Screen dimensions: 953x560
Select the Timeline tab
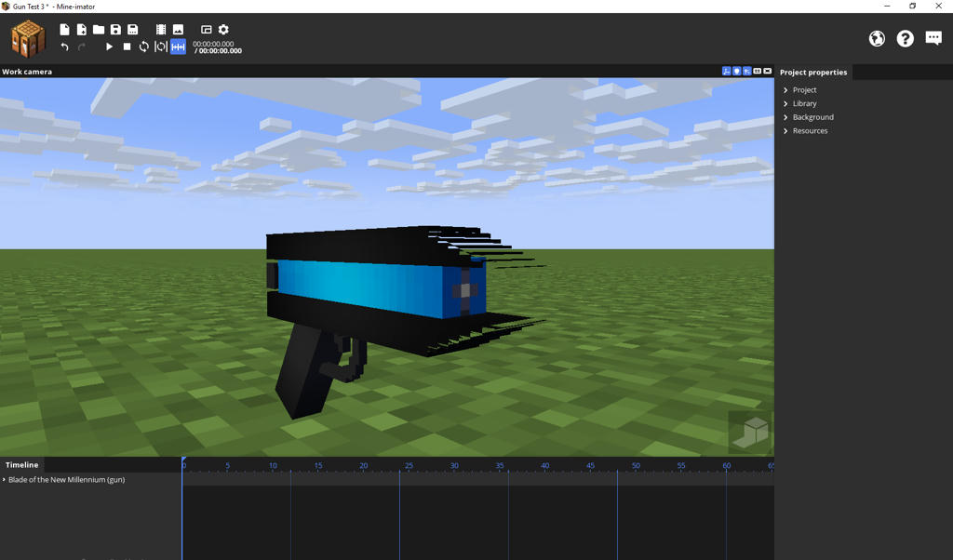tap(21, 465)
